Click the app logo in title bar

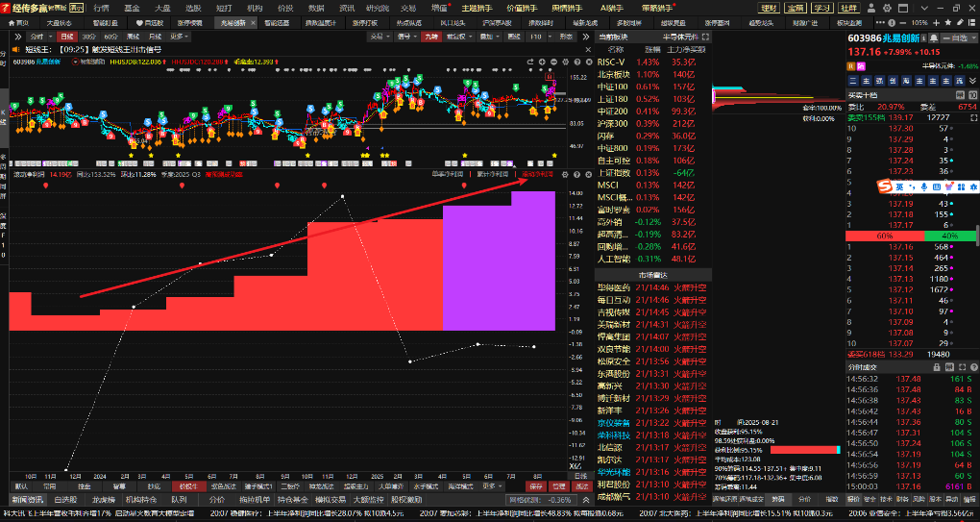click(x=6, y=8)
